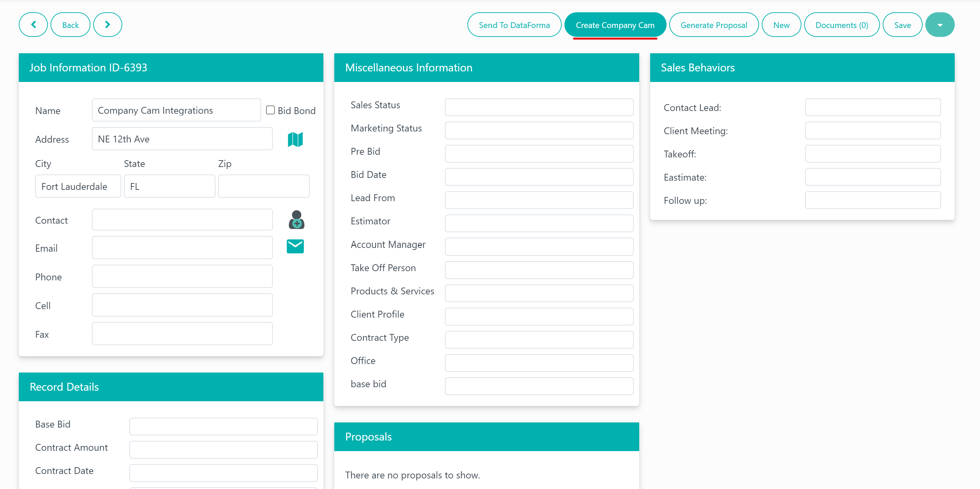Click the Phone input field
Screen dimensions: 980x489
click(x=182, y=276)
